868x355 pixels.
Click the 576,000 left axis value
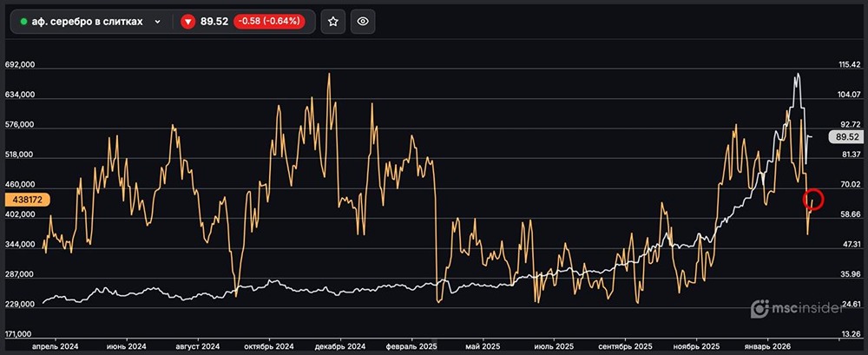(19, 125)
